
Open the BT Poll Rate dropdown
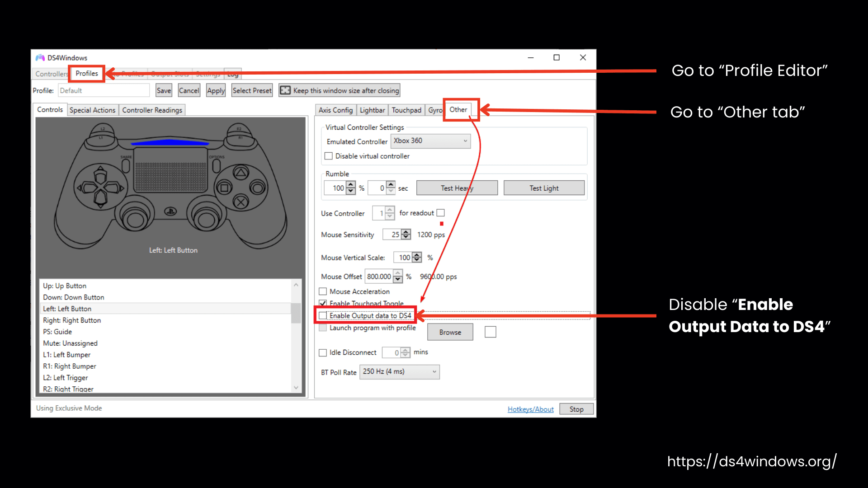(400, 372)
